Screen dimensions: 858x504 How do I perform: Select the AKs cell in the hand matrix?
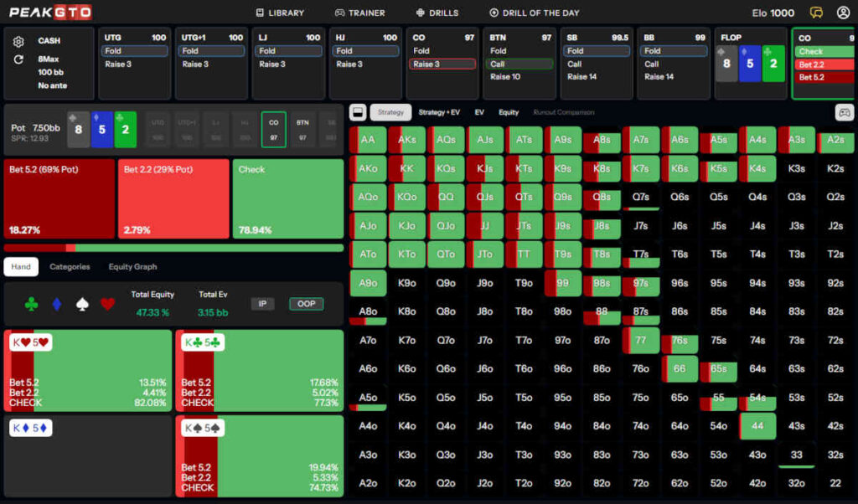pyautogui.click(x=407, y=140)
